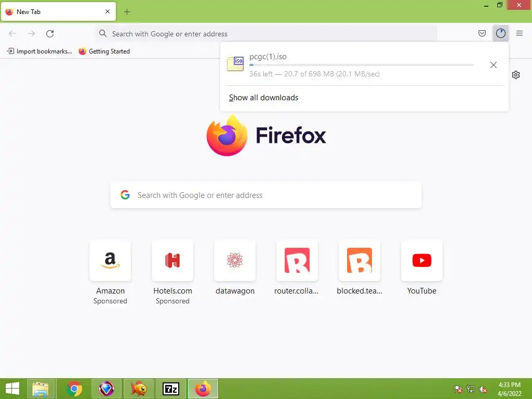
Task: Cancel the pcgc(1).iso download
Action: [494, 65]
